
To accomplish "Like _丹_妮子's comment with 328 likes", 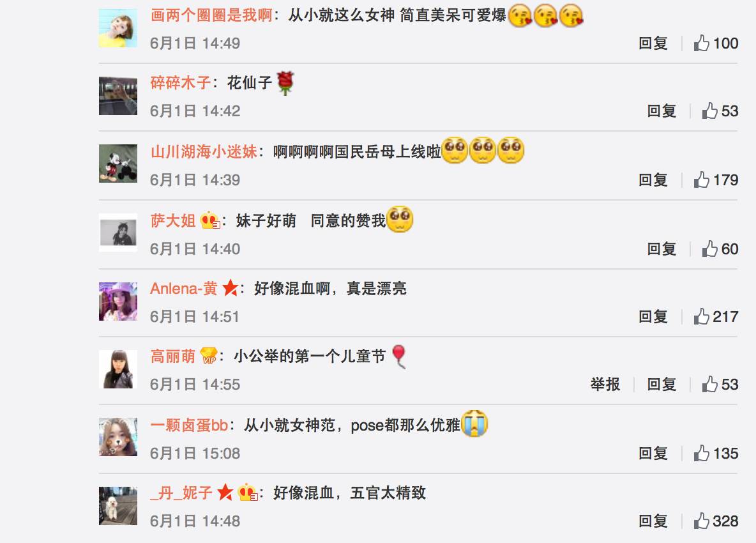I will 716,521.
